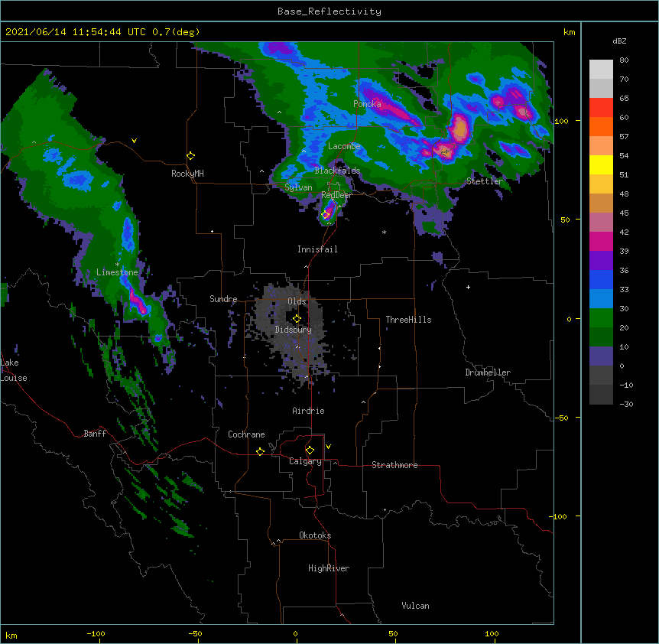Click the -50 tick label on bottom axis
This screenshot has width=659, height=644.
coord(195,633)
